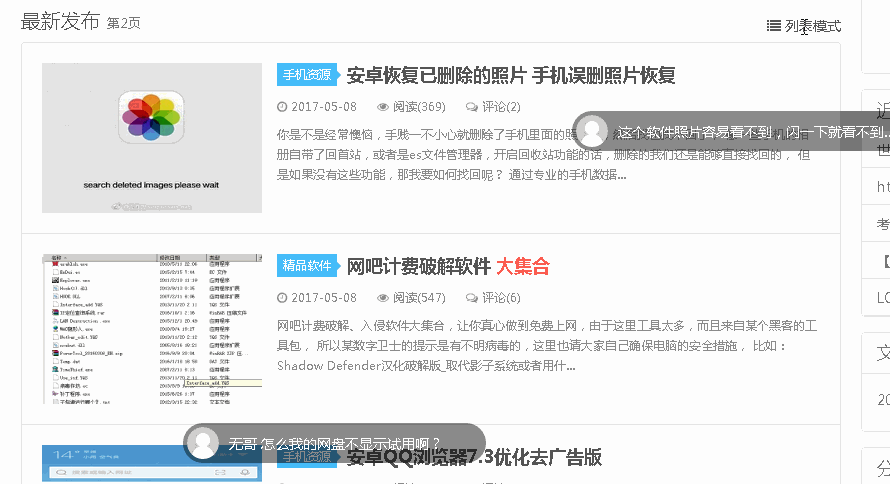Click the 阅读(547) read count
This screenshot has width=890, height=484.
tap(419, 298)
